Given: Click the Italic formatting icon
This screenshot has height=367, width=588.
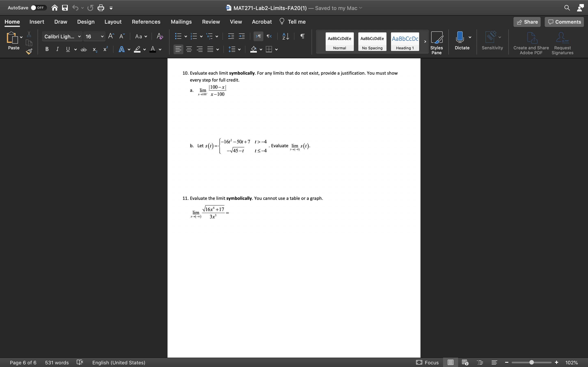Looking at the screenshot, I should click(x=57, y=49).
